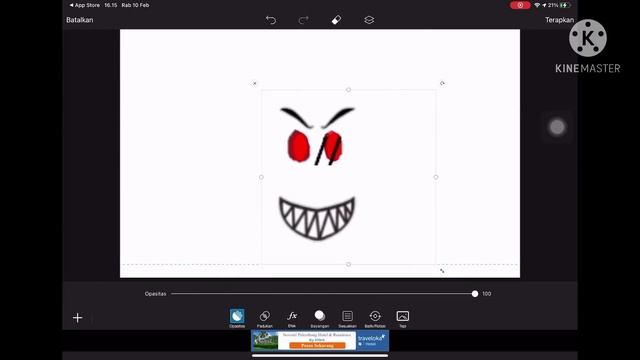Screen dimensions: 640x360
Task: Click the Opasitas slider knob
Action: click(x=475, y=294)
